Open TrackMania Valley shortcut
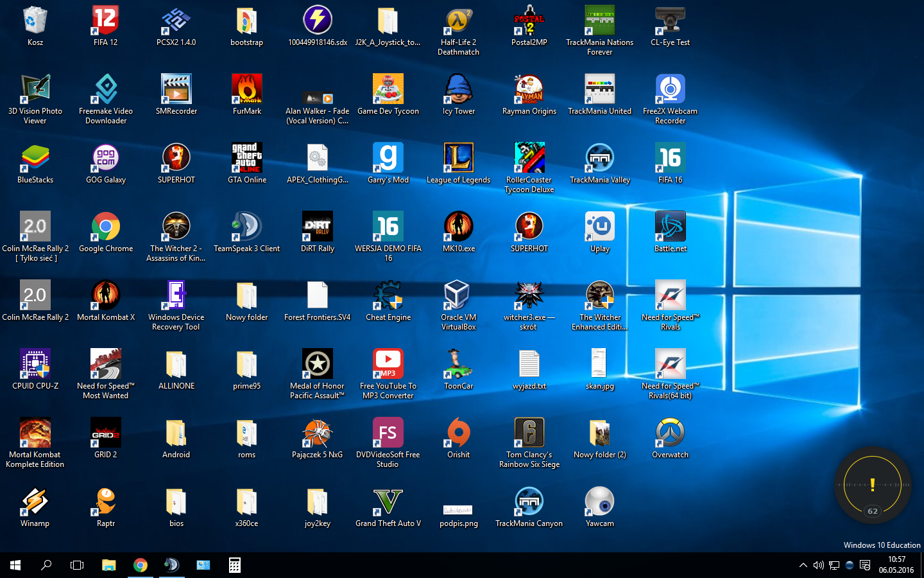Screen dimensions: 924x578 coord(600,158)
